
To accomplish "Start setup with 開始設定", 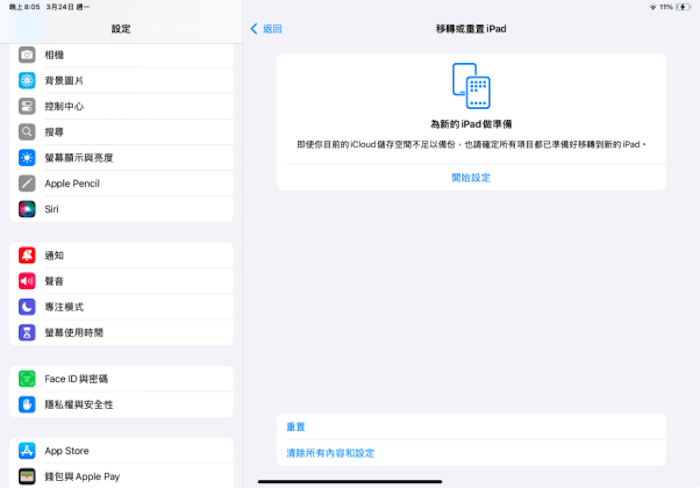I will click(471, 178).
